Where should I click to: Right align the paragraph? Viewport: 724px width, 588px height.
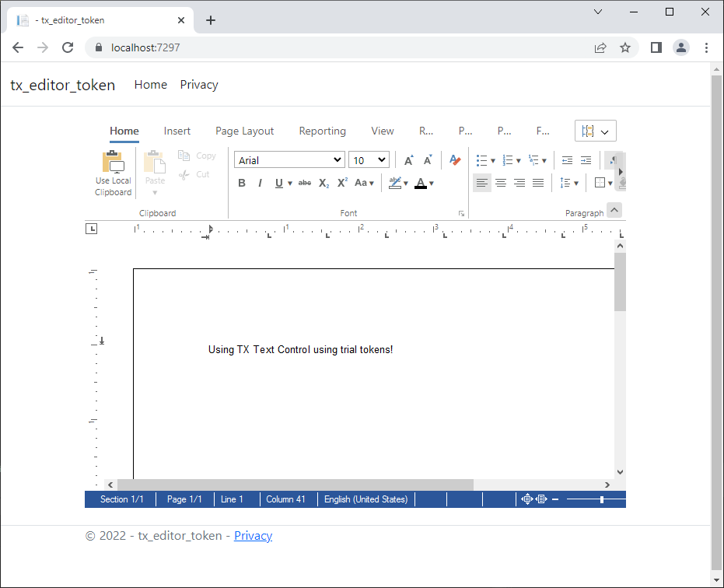pyautogui.click(x=519, y=183)
